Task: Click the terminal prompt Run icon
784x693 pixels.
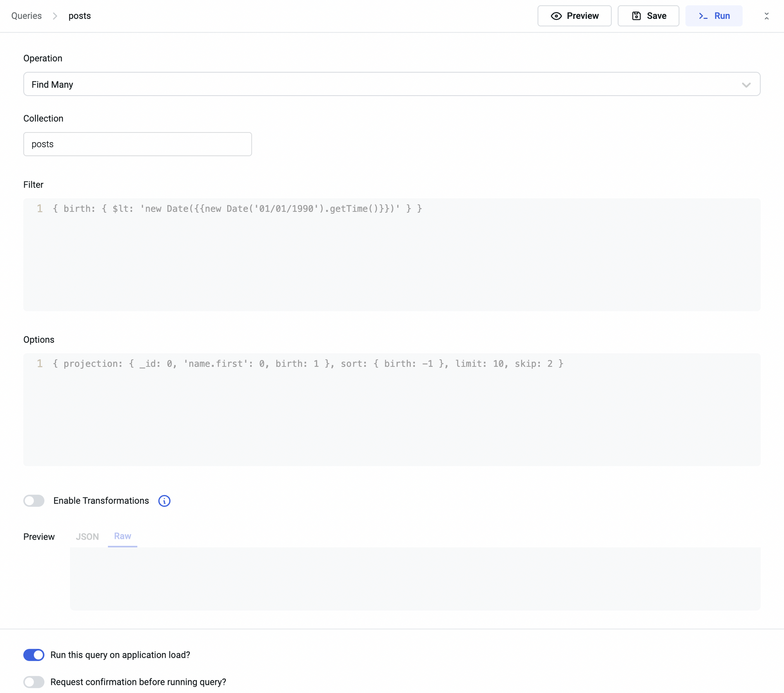Action: 703,16
